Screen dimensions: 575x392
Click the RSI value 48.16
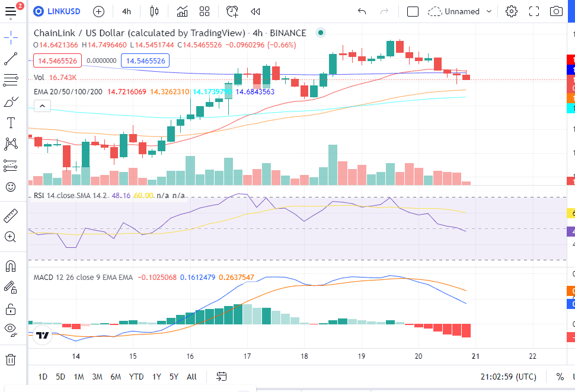[121, 196]
